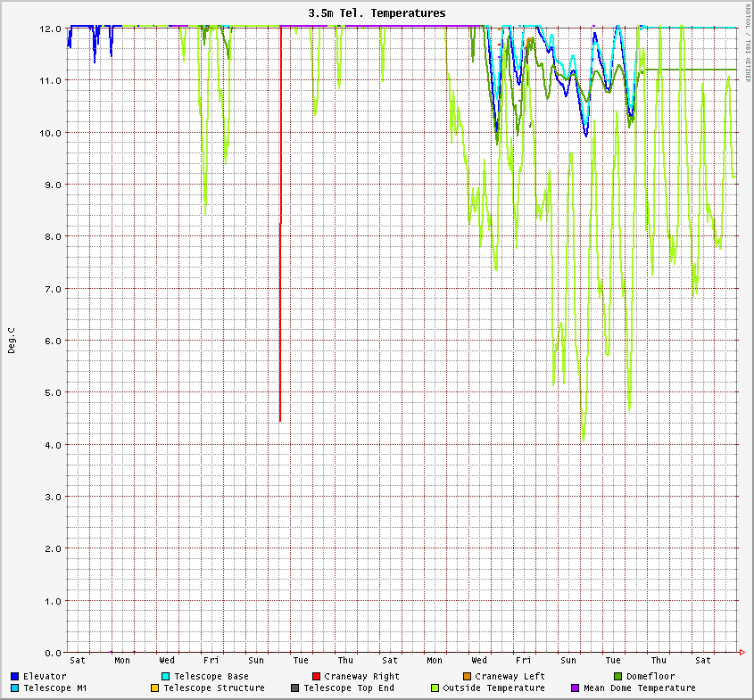Screen dimensions: 754x700
Task: Click the Telescope M1 legend color box
Action: point(15,688)
